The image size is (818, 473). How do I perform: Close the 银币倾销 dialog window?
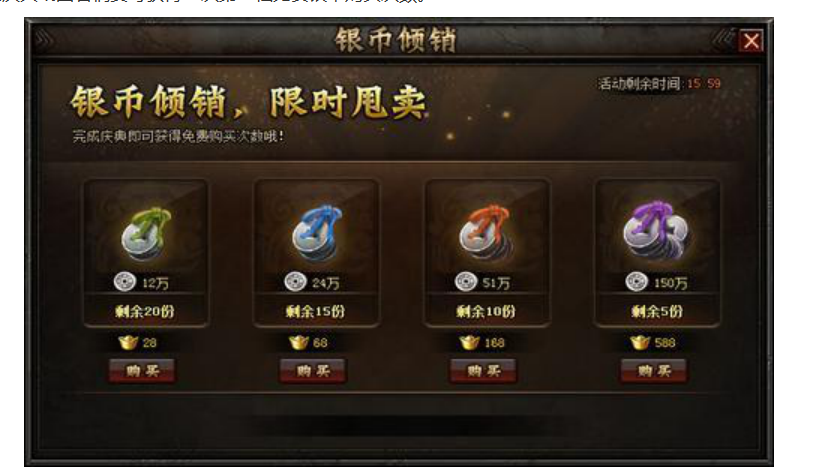click(751, 40)
